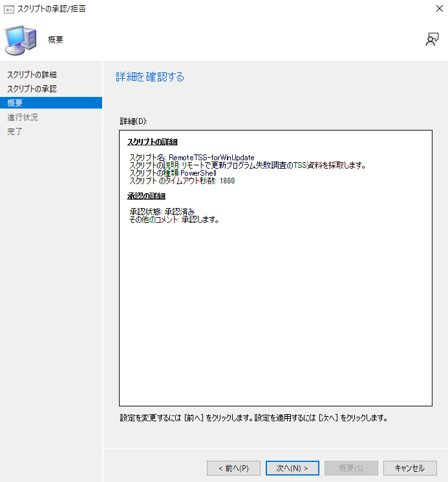The image size is (448, 482).
Task: Select the highlighted 概要 step in sidebar
Action: pos(16,103)
